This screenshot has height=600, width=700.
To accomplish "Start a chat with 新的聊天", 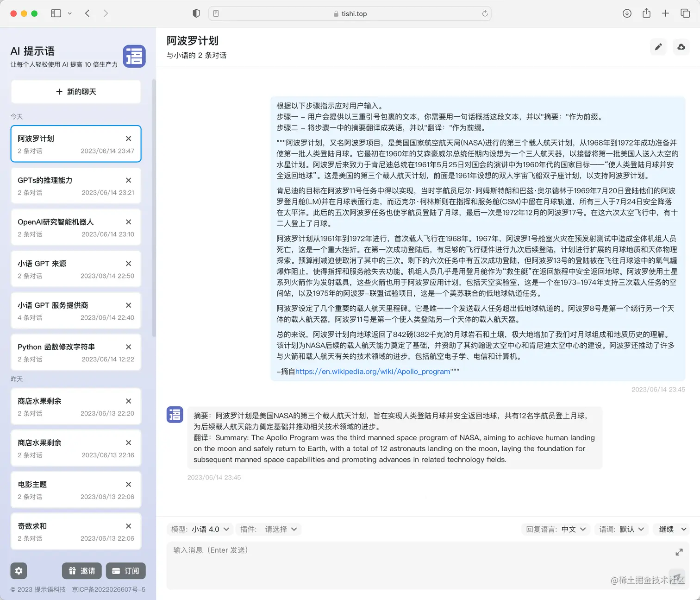I will pos(76,92).
